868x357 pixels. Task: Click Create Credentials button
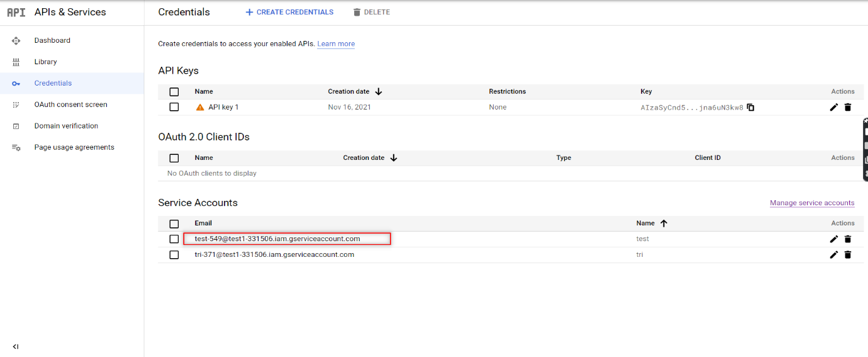pyautogui.click(x=289, y=12)
